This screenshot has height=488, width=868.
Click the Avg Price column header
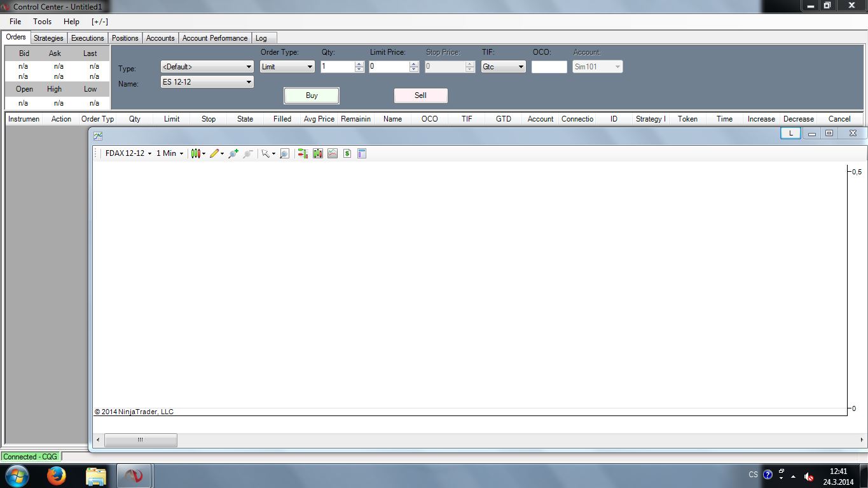319,119
